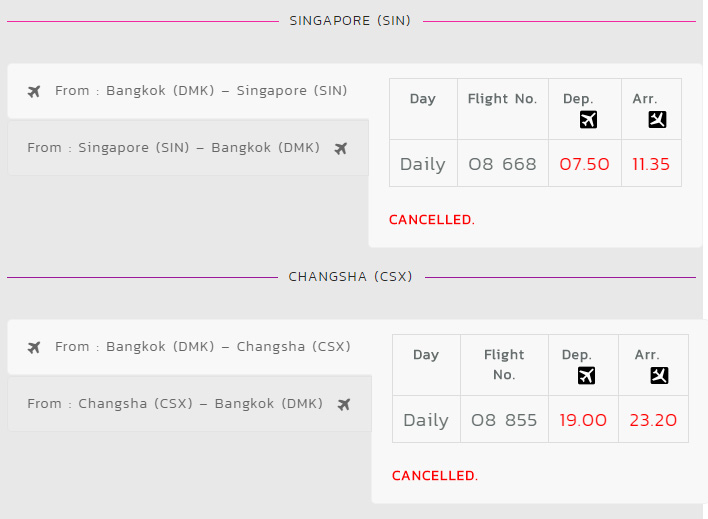Click the CANCELLED notice under Changsha flight
708x519 pixels.
click(435, 476)
